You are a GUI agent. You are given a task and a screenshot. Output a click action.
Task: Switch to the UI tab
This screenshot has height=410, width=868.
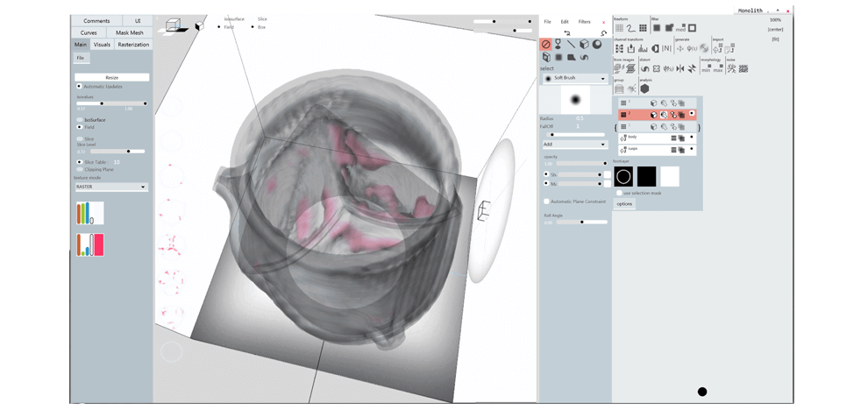[x=138, y=21]
